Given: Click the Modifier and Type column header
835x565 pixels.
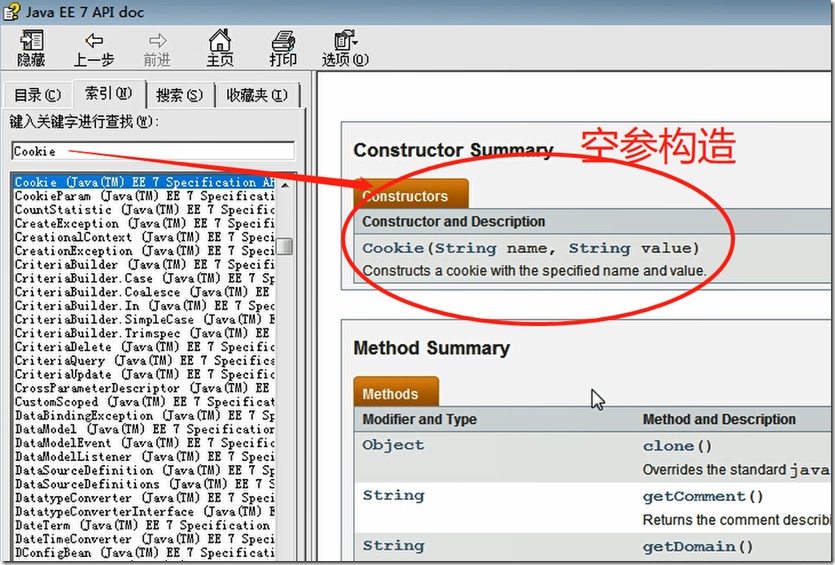Looking at the screenshot, I should (419, 420).
